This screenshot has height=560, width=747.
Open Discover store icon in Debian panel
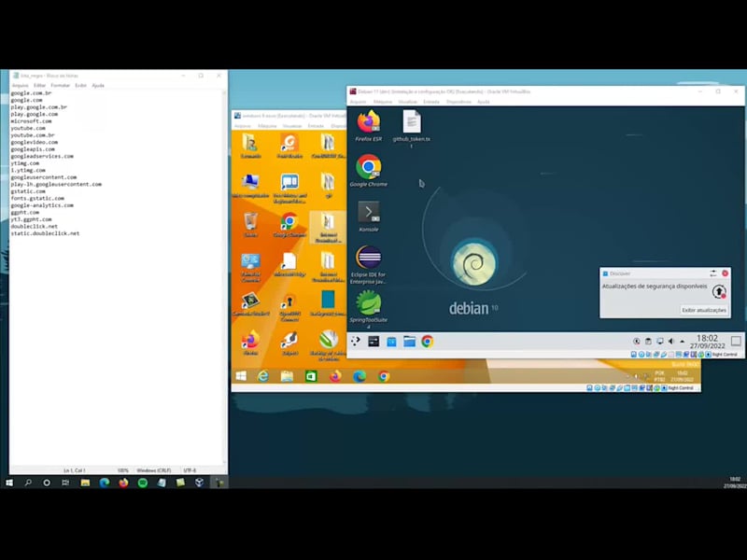(391, 342)
